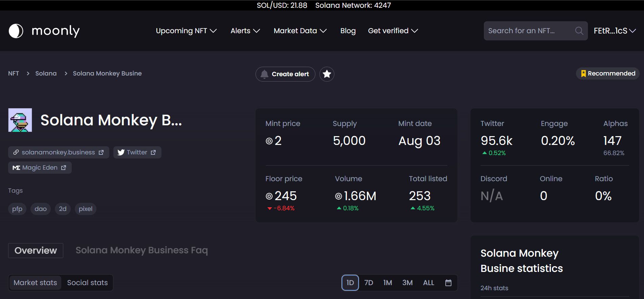Click the Alphas count 147
The height and width of the screenshot is (299, 644).
point(612,141)
